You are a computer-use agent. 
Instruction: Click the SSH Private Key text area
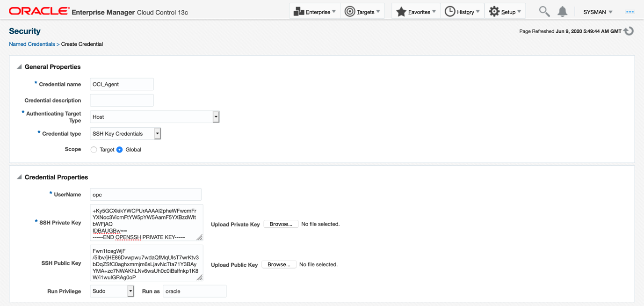[146, 223]
